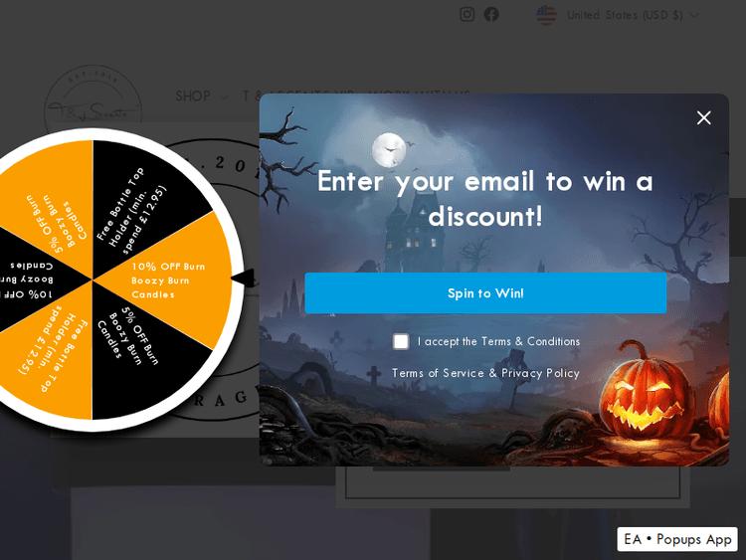746x560 pixels.
Task: Click the popup headline about winning a discount
Action: point(485,199)
